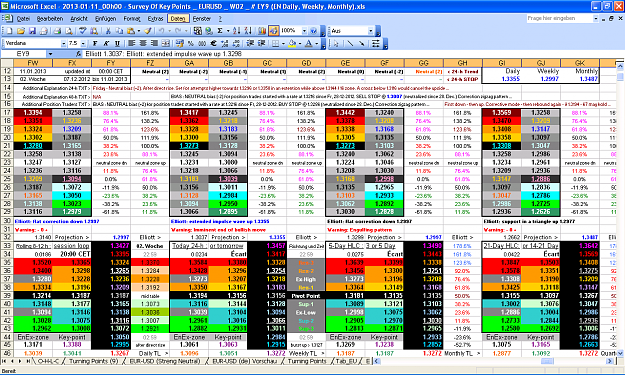
Task: Open the Bearbeiten menu
Action: tap(50, 18)
